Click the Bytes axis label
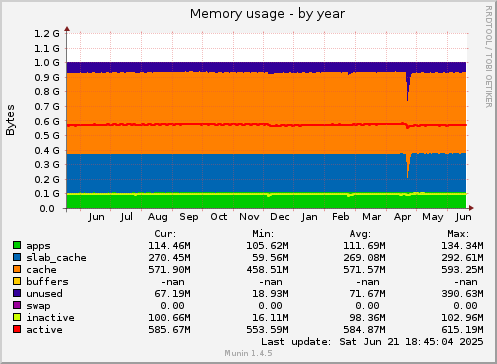The width and height of the screenshot is (497, 364). (10, 120)
